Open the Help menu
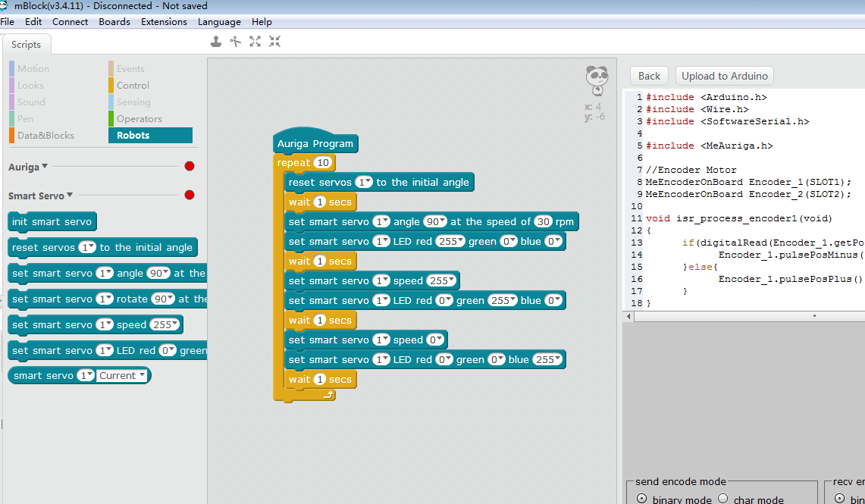This screenshot has height=504, width=865. [262, 21]
